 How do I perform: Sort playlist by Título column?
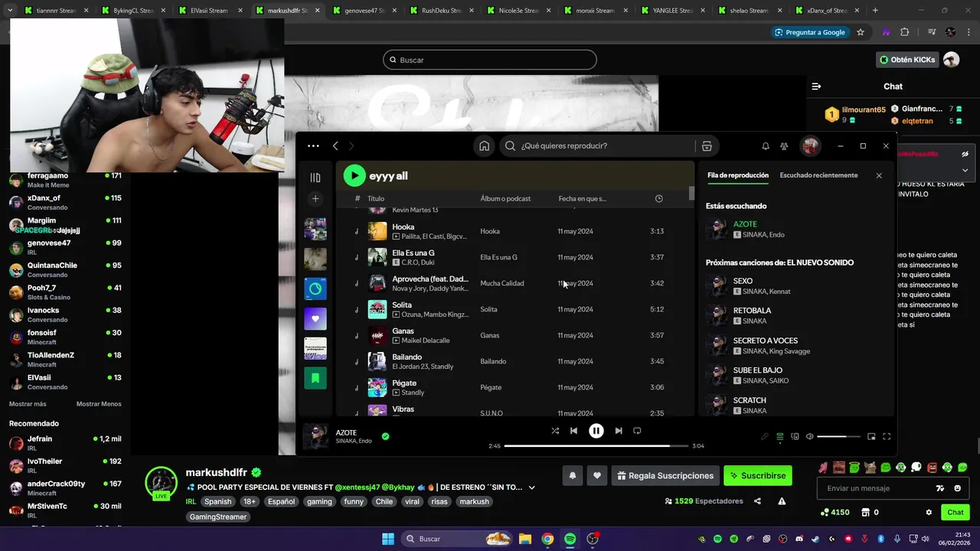(376, 198)
